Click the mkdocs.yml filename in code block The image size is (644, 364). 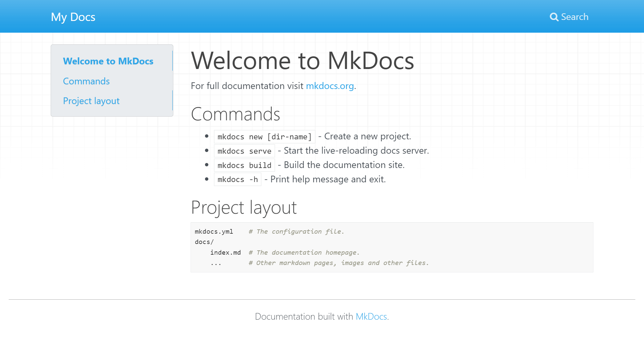click(214, 231)
